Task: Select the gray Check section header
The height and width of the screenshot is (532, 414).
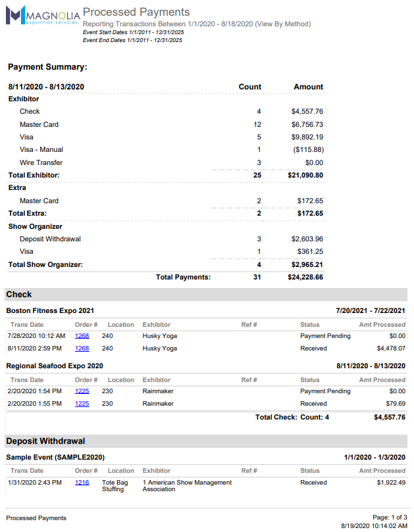Action: (x=19, y=294)
